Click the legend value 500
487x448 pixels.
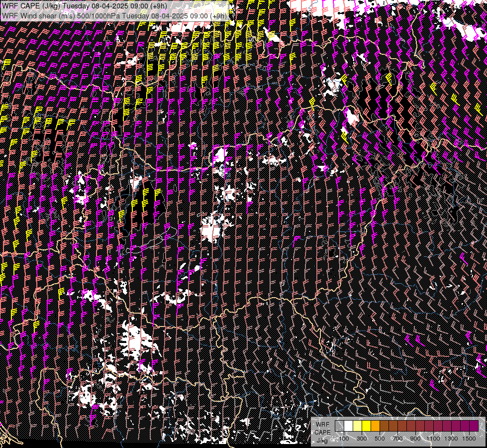pos(380,439)
